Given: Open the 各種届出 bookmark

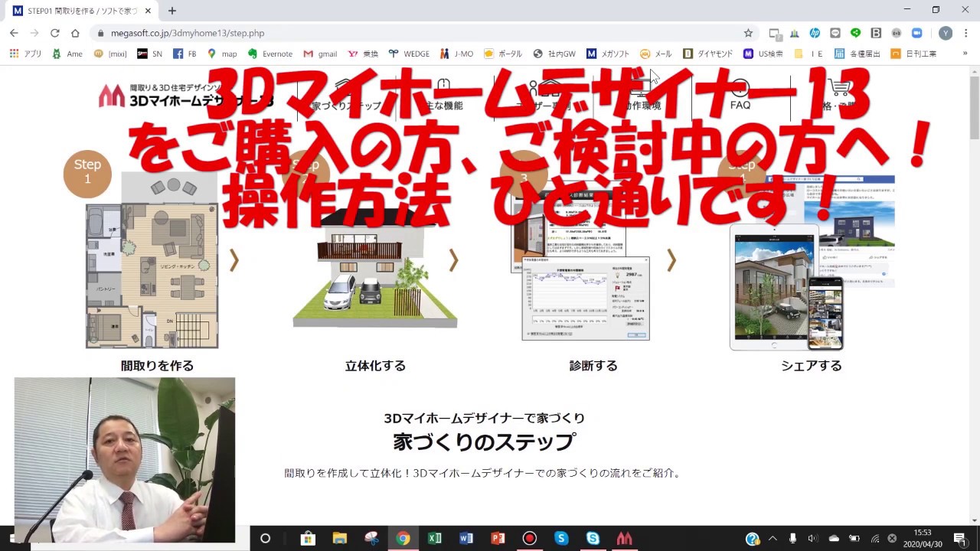Looking at the screenshot, I should click(x=857, y=54).
